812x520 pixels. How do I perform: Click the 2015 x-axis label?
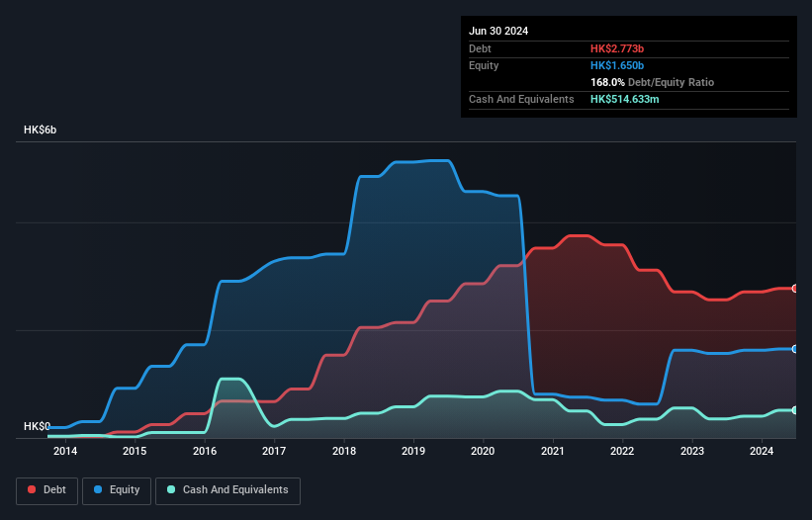[135, 451]
